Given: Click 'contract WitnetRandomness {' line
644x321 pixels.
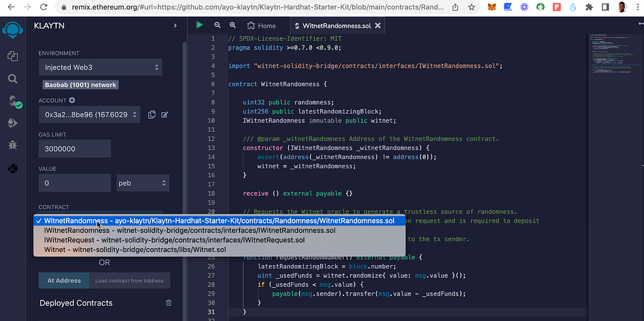Looking at the screenshot, I should 277,84.
